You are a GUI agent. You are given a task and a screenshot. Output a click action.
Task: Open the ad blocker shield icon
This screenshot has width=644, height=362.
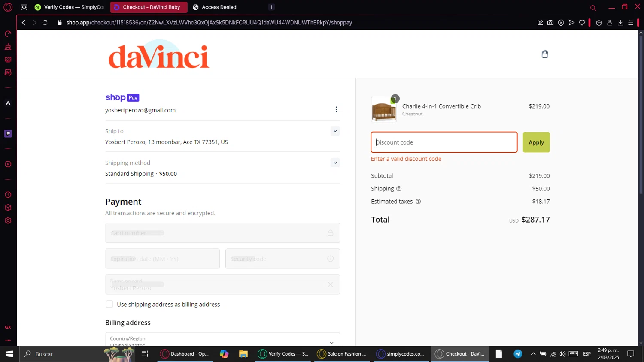click(x=561, y=23)
